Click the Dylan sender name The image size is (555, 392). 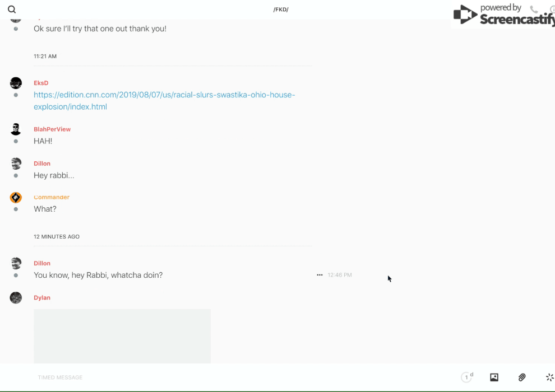(x=42, y=298)
